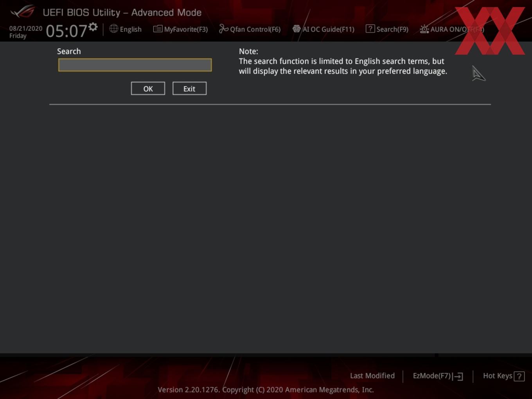Click the Search question mark icon

(x=370, y=29)
